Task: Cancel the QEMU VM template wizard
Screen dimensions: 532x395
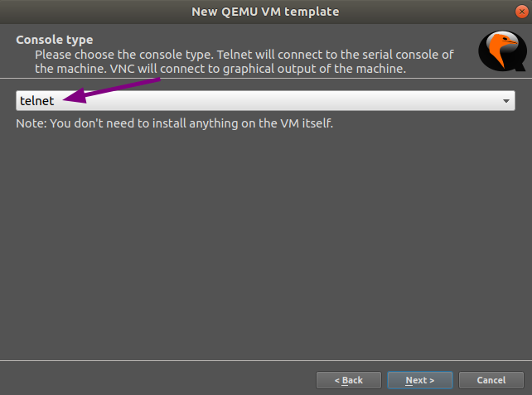Action: [491, 380]
